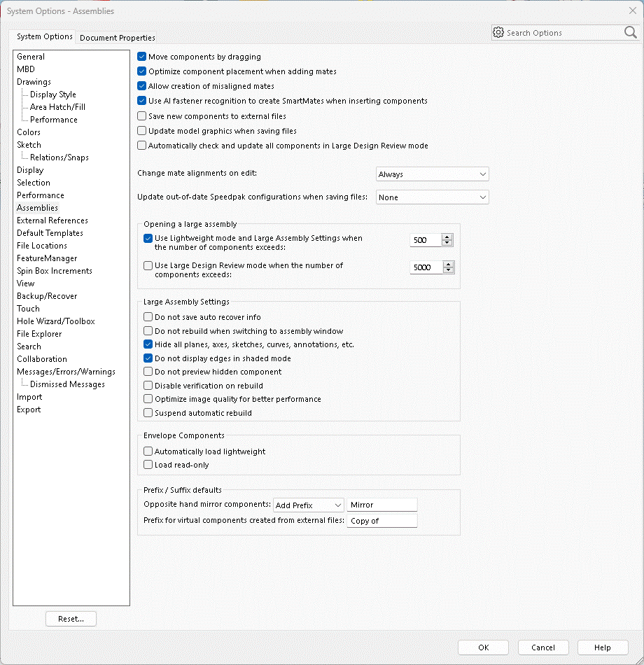Open File Locations options
The image size is (644, 665).
pyautogui.click(x=42, y=246)
